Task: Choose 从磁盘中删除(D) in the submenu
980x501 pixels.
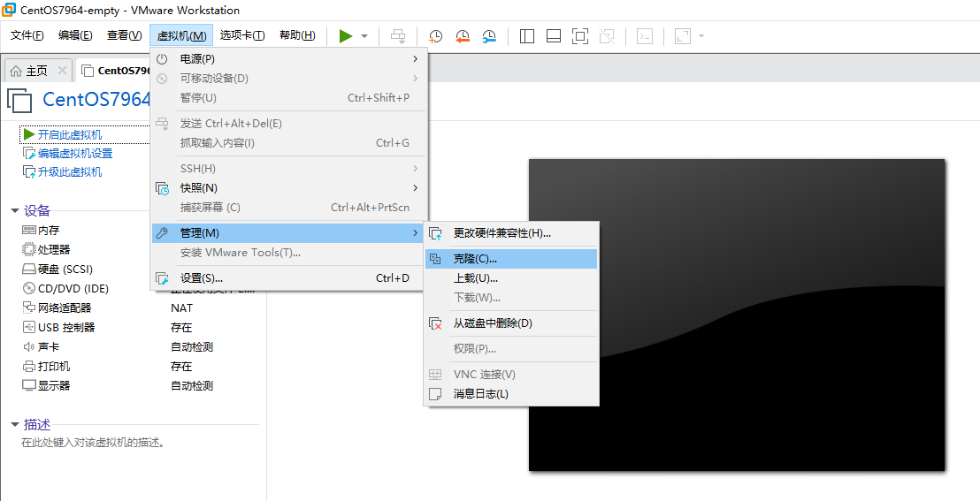Action: click(x=511, y=323)
